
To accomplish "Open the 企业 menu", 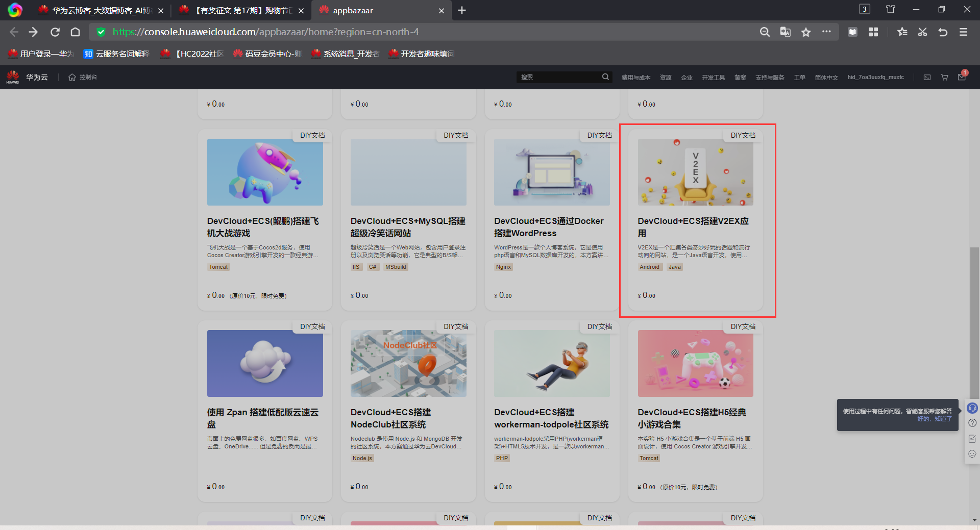I will click(687, 78).
